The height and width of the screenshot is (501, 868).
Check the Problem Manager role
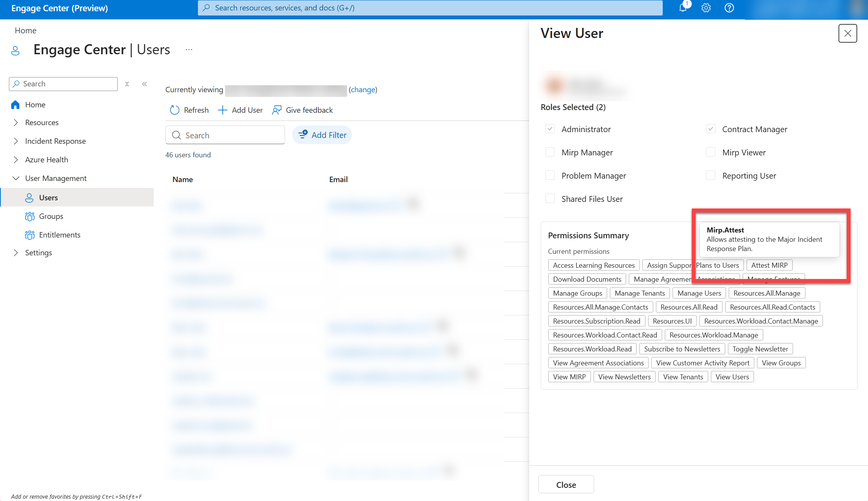(x=550, y=176)
